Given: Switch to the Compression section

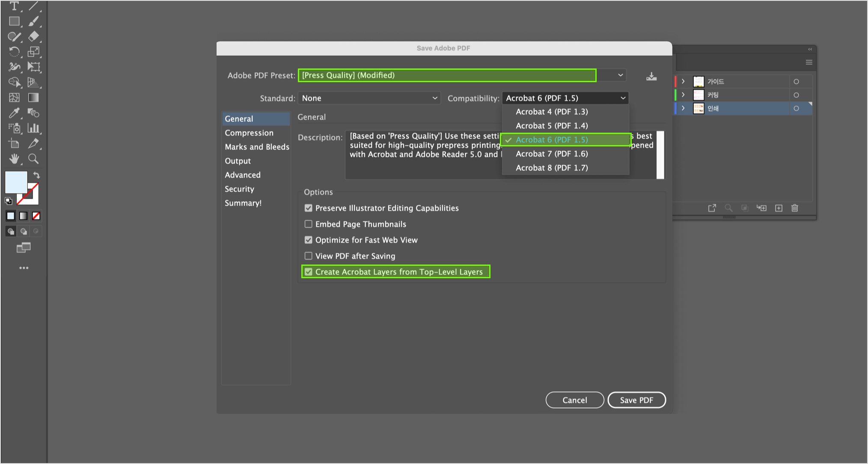Looking at the screenshot, I should tap(256, 133).
